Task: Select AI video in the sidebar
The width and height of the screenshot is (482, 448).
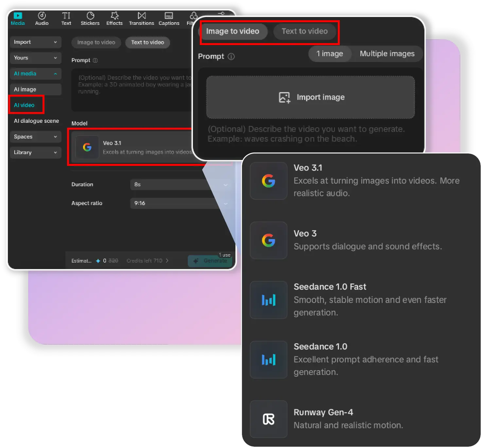Action: (x=24, y=105)
